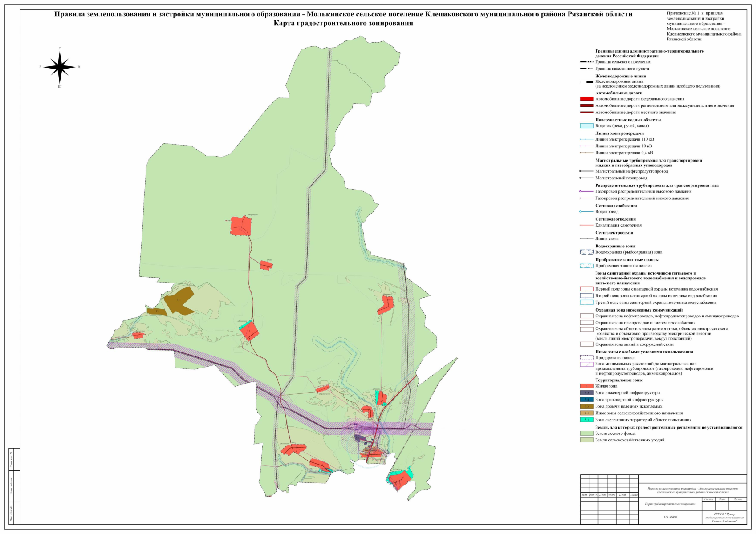Click the Прибрежная защитная полоса legend symbol
Screen dimensions: 756x534
[586, 266]
